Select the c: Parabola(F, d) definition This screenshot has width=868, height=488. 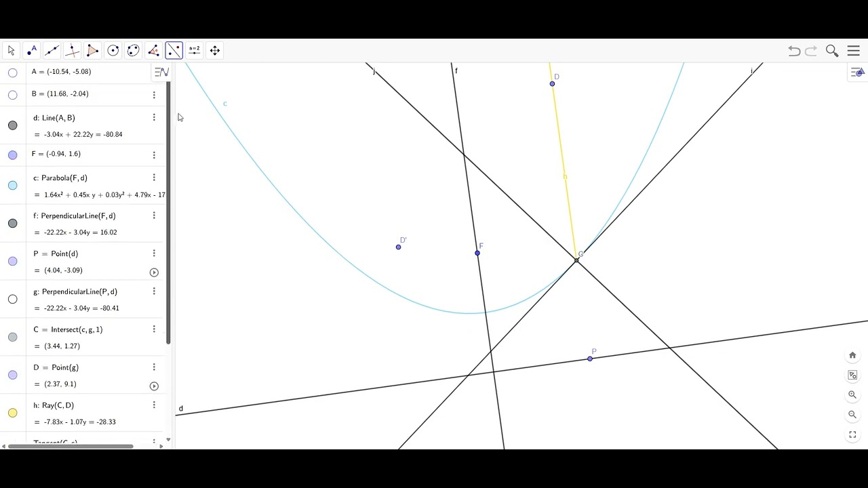pos(60,178)
